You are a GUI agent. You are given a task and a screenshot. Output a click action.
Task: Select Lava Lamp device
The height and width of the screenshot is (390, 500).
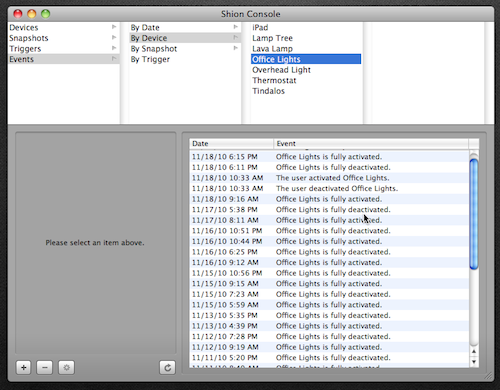(306, 49)
